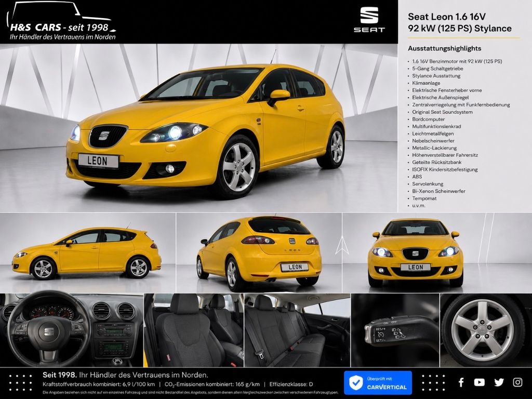Open the side profile photo of the Leon
This screenshot has width=532, height=399.
(x=87, y=253)
